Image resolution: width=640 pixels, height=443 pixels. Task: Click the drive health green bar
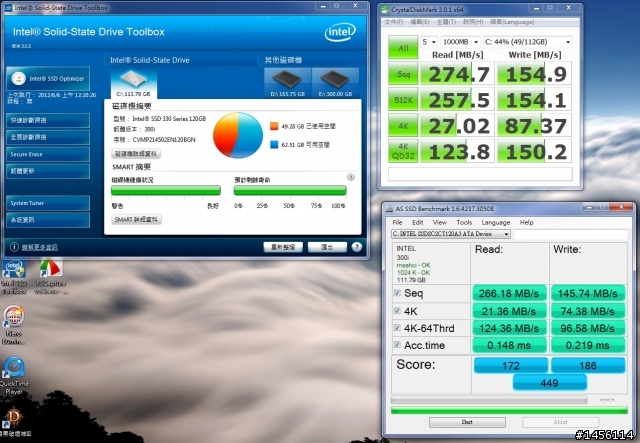click(166, 190)
